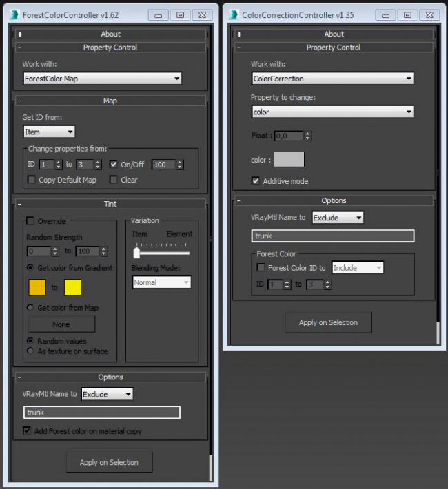Click the trunk name field in ForestColorController
This screenshot has height=489, width=448.
102,413
